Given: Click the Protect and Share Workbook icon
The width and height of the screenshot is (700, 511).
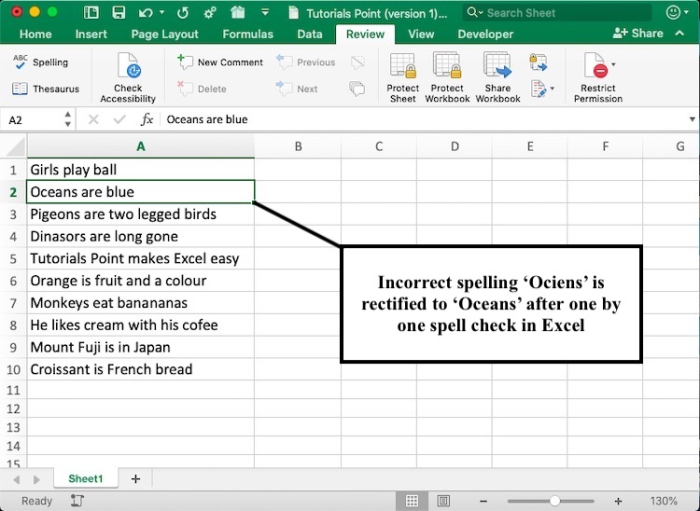Looking at the screenshot, I should click(538, 62).
